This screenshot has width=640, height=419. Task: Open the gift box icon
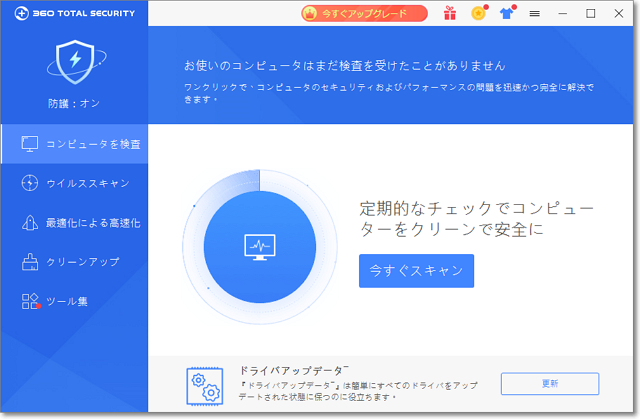click(x=450, y=14)
